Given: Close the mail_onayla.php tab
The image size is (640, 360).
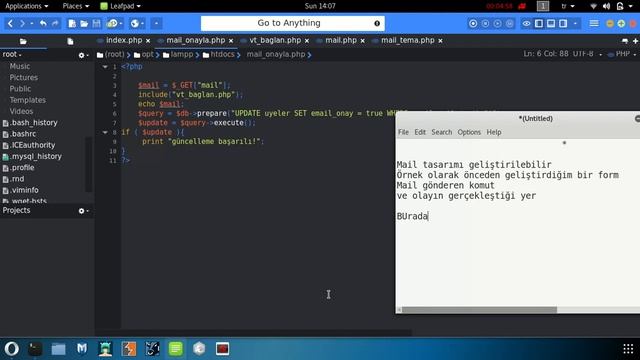Looking at the screenshot, I should (x=231, y=41).
